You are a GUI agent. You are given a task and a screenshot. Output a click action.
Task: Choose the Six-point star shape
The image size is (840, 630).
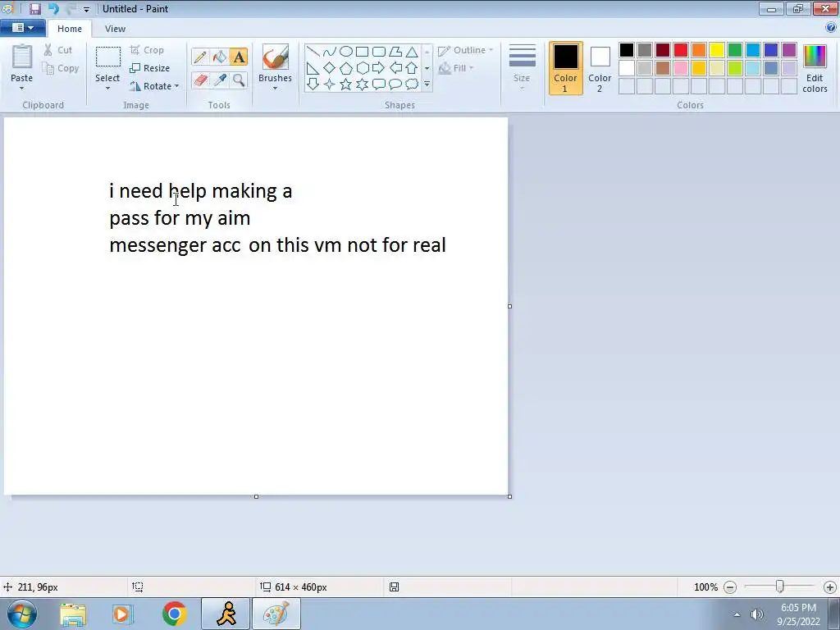(x=362, y=84)
